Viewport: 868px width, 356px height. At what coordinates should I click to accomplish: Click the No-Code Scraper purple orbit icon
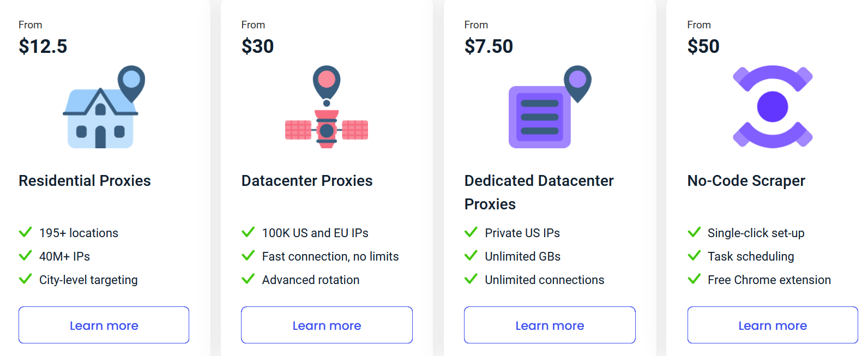(x=773, y=107)
